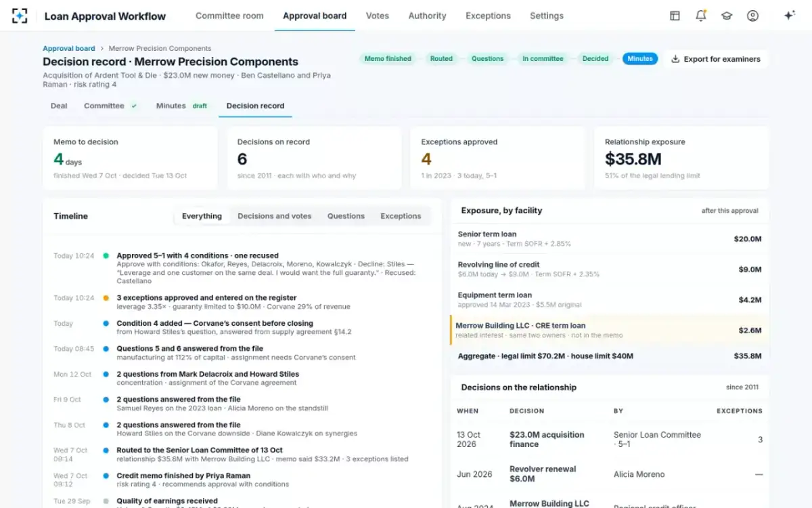
Task: Open the Routed to Senior Loan Committee entry
Action: pos(244,454)
